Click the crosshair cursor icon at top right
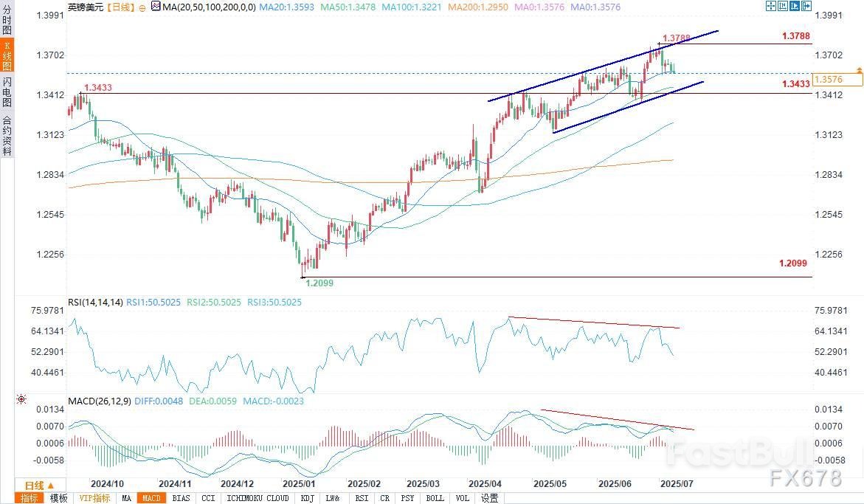 click(770, 7)
